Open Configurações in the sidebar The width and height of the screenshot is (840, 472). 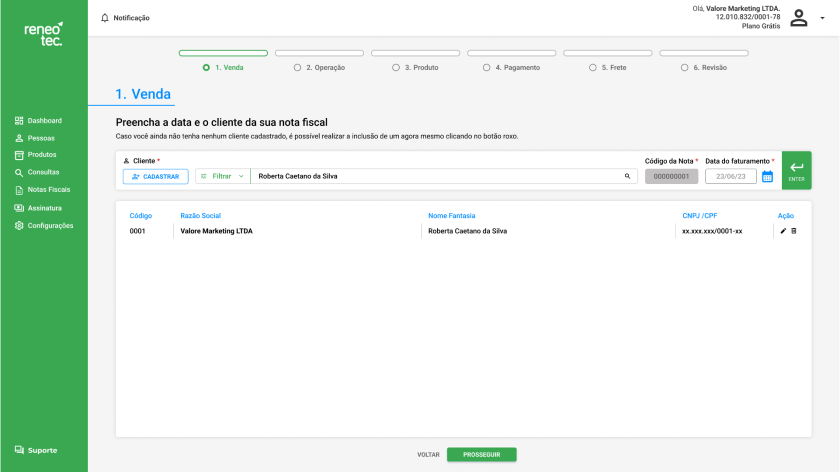50,225
